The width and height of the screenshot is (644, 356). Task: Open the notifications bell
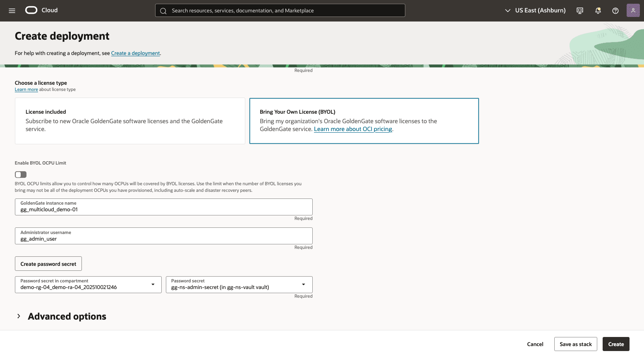coord(598,10)
